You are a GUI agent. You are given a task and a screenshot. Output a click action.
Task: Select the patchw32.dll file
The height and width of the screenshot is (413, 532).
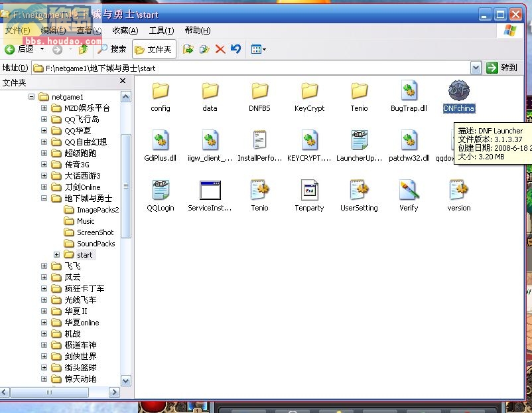(409, 140)
